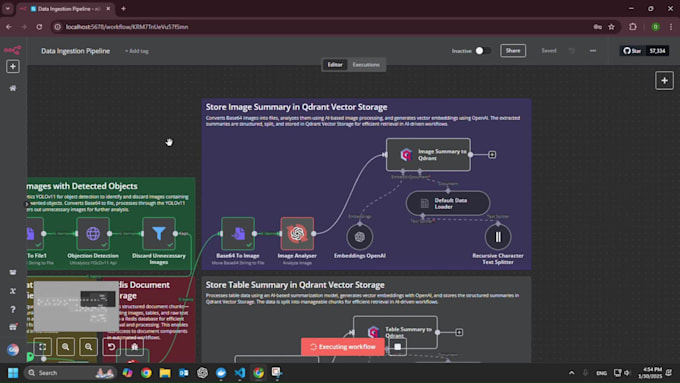Viewport: 680px width, 383px height.
Task: Open Outlook from the taskbar
Action: pyautogui.click(x=183, y=373)
